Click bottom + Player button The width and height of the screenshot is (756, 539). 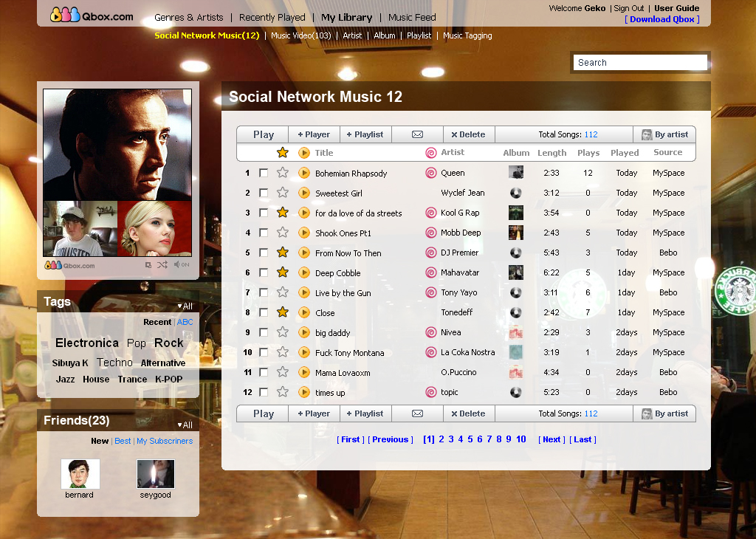pos(314,413)
